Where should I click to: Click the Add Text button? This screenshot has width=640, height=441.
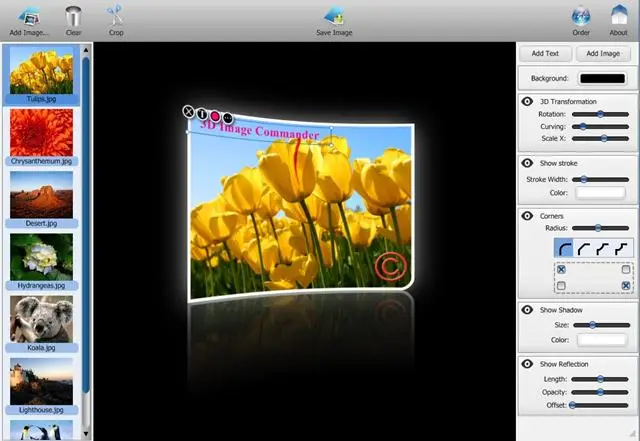545,53
